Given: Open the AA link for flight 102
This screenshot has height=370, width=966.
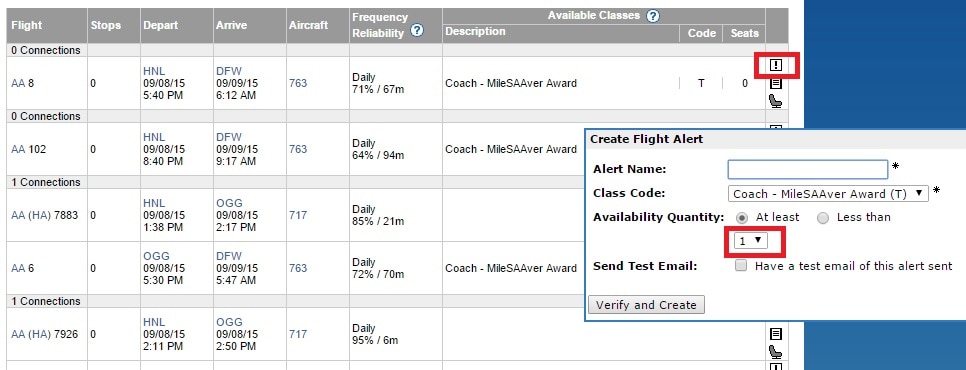Looking at the screenshot, I should click(x=18, y=149).
